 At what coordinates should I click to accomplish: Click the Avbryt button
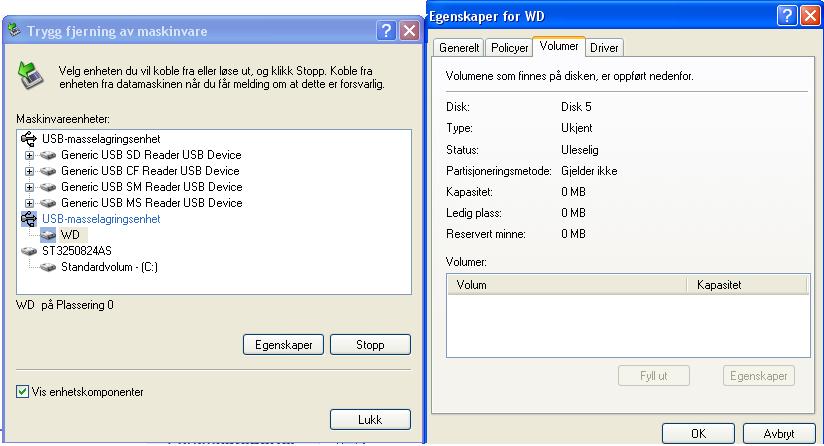[x=779, y=433]
